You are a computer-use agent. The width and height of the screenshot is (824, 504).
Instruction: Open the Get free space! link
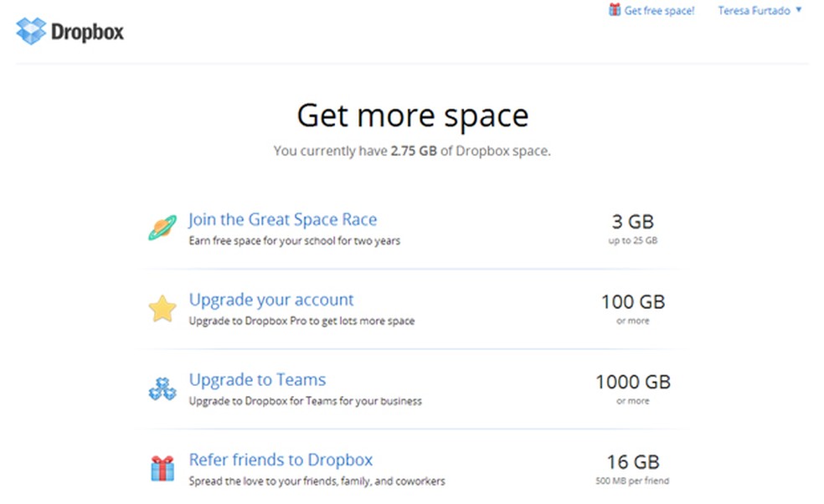[x=659, y=11]
